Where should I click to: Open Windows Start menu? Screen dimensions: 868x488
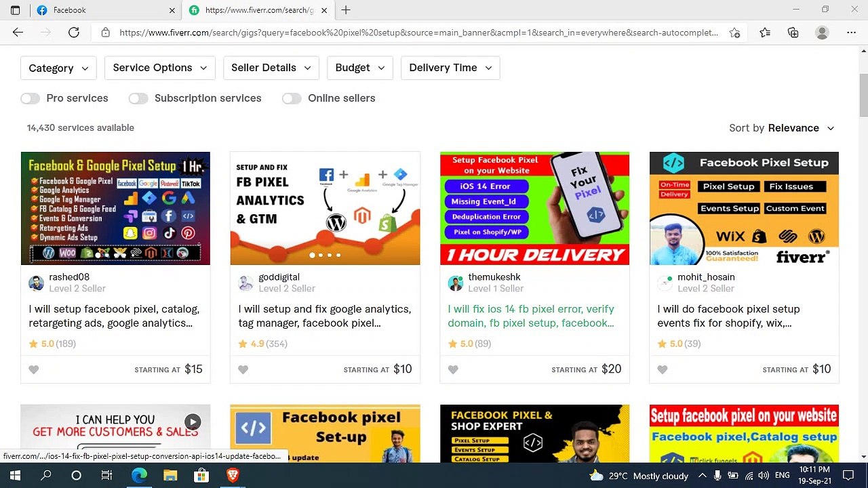pos(15,476)
